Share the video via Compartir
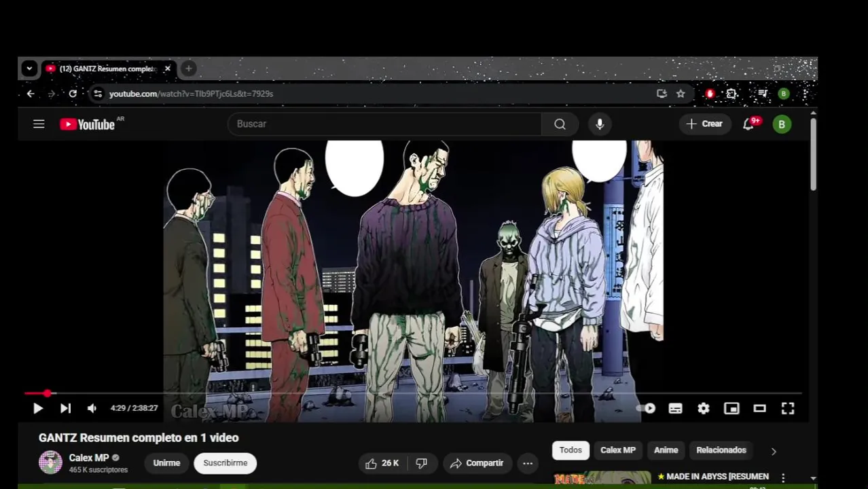This screenshot has width=868, height=489. pos(477,463)
